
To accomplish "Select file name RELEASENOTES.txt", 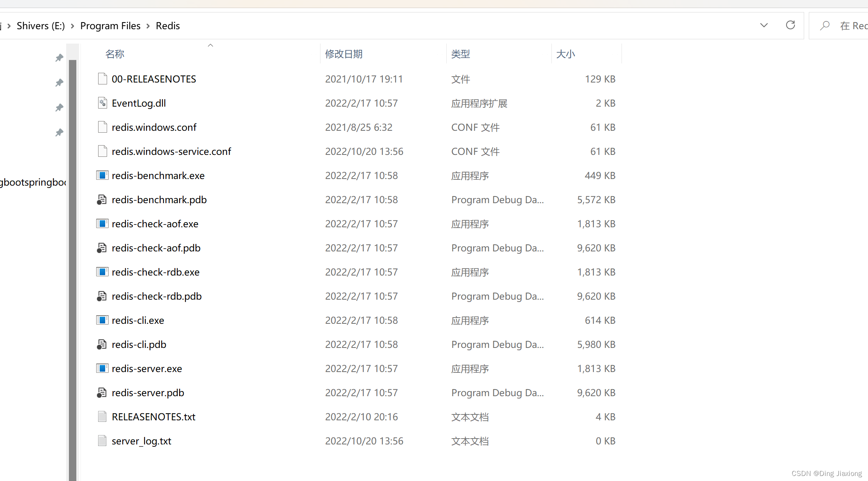I will pyautogui.click(x=153, y=417).
